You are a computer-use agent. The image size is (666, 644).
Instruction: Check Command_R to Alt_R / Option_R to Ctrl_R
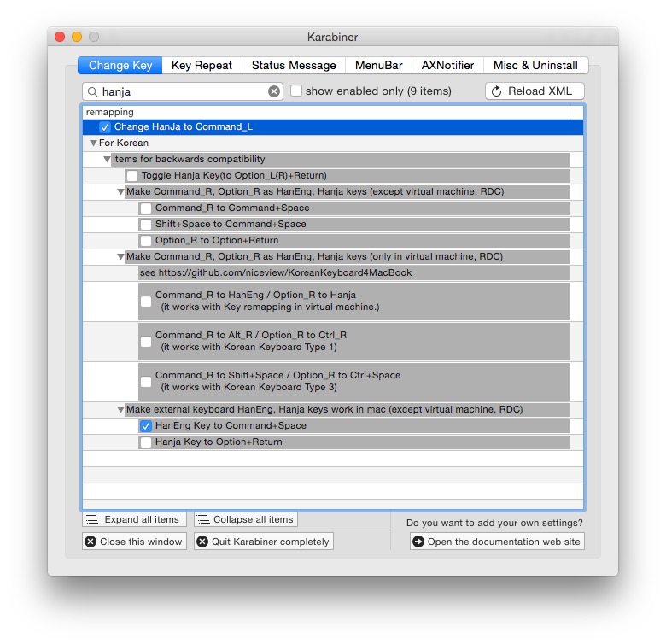tap(146, 341)
